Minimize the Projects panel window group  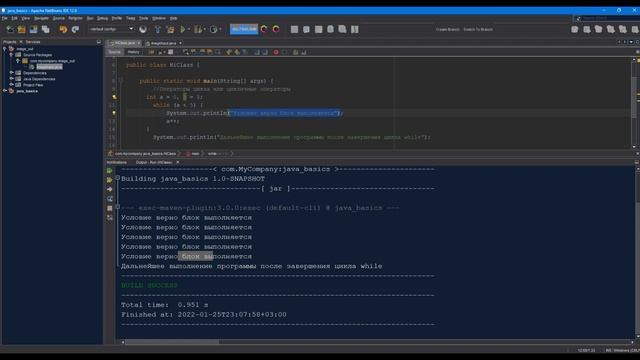pos(99,42)
